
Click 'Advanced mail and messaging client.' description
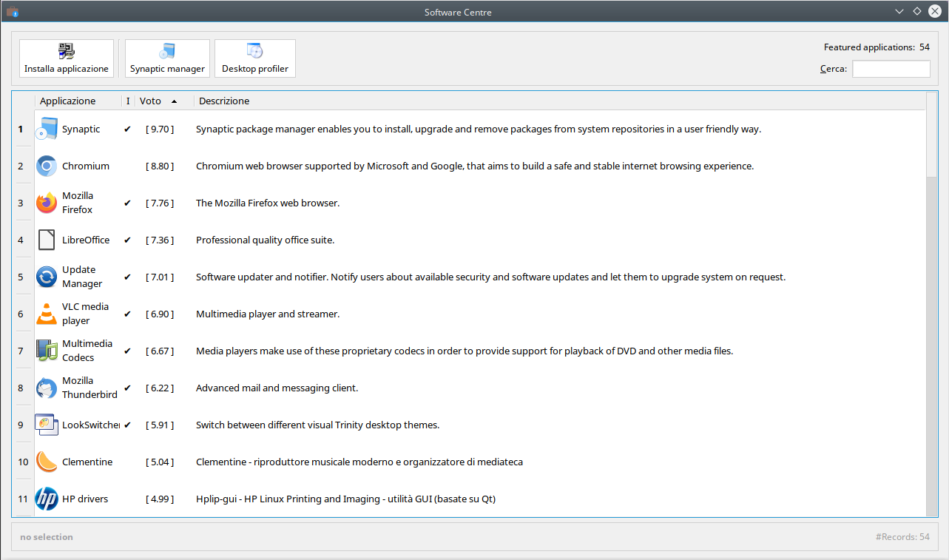[x=277, y=388]
